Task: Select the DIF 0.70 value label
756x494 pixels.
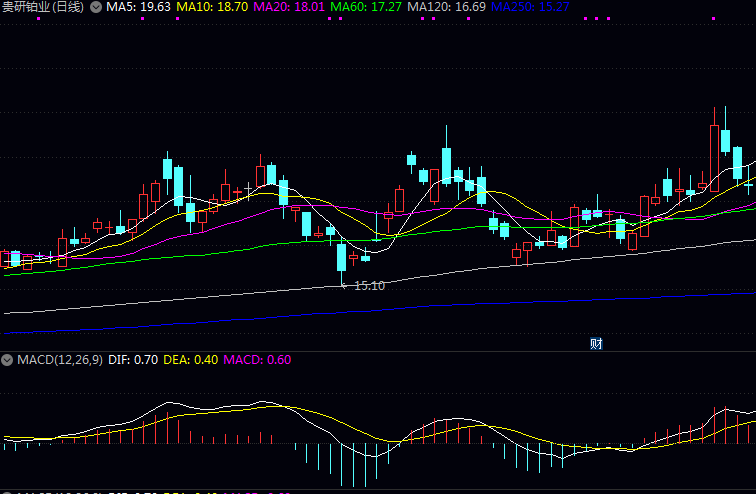Action: 133,360
